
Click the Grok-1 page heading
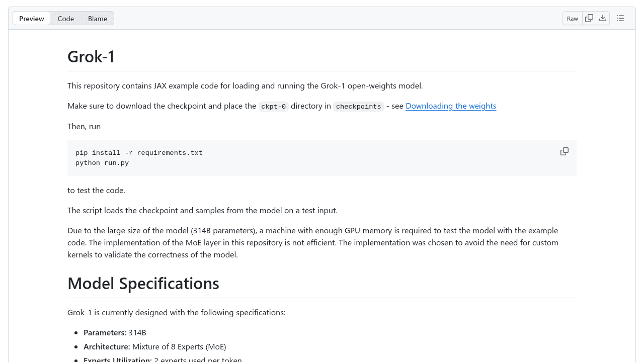click(91, 56)
